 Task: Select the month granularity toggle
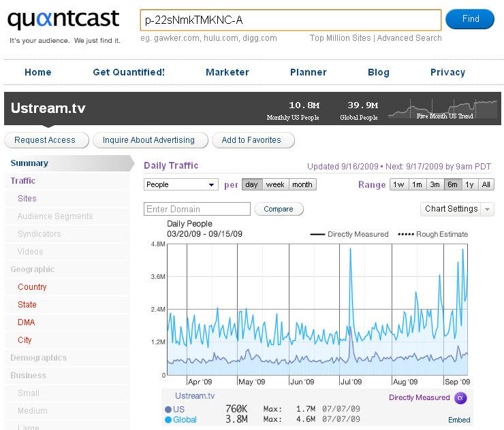pyautogui.click(x=302, y=184)
